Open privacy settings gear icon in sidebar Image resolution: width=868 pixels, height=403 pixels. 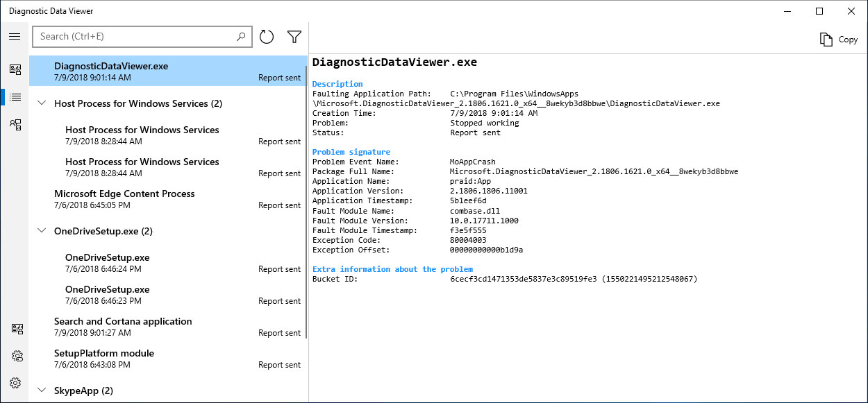coord(17,356)
